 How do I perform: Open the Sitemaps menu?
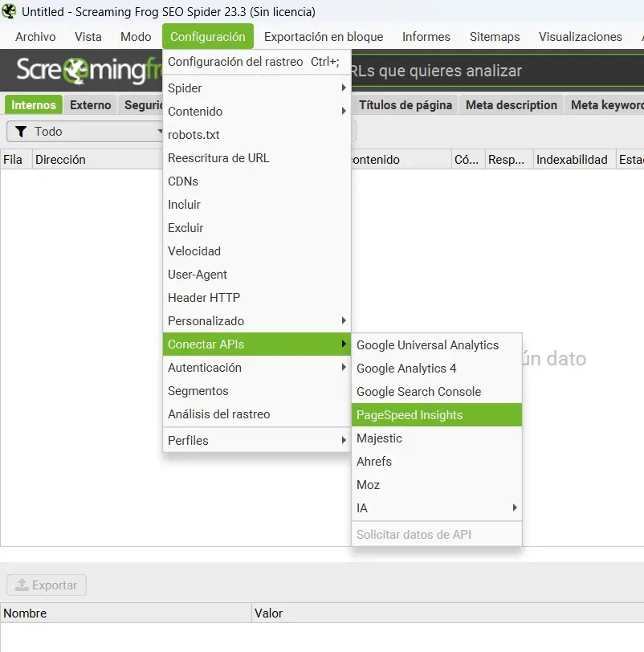(495, 37)
